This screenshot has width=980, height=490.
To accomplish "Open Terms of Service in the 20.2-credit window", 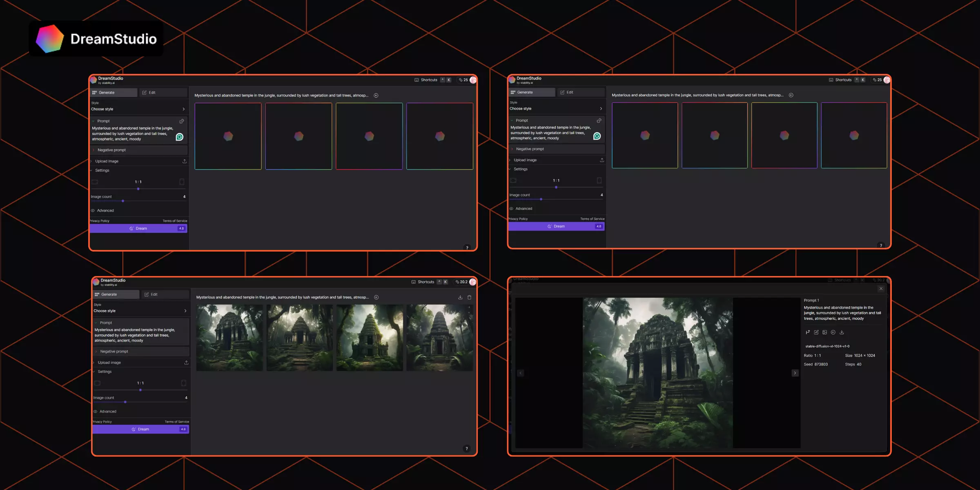I will (176, 422).
